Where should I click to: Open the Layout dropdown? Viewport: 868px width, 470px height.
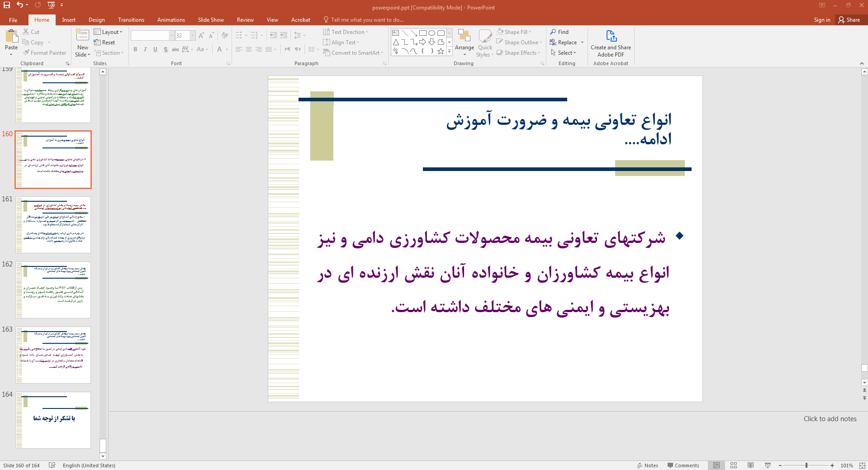(x=108, y=32)
